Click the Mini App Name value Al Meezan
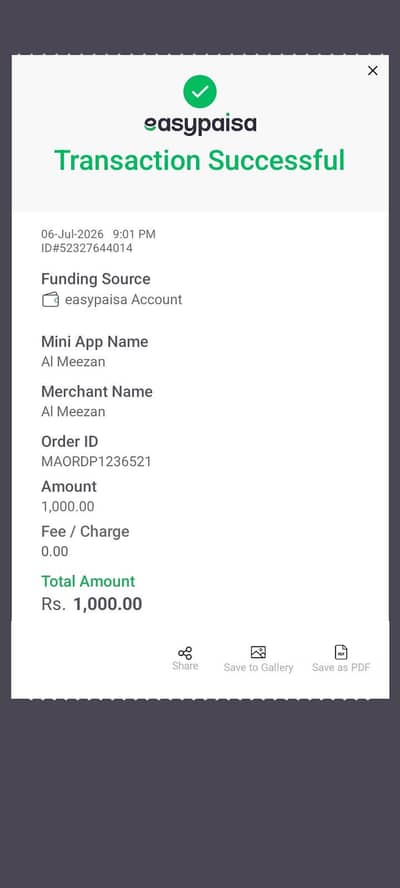The height and width of the screenshot is (888, 400). [73, 362]
